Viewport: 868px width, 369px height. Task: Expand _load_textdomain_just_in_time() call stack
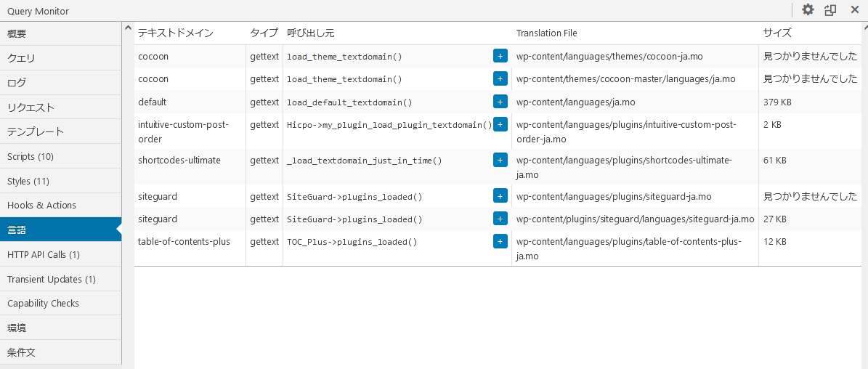[500, 160]
